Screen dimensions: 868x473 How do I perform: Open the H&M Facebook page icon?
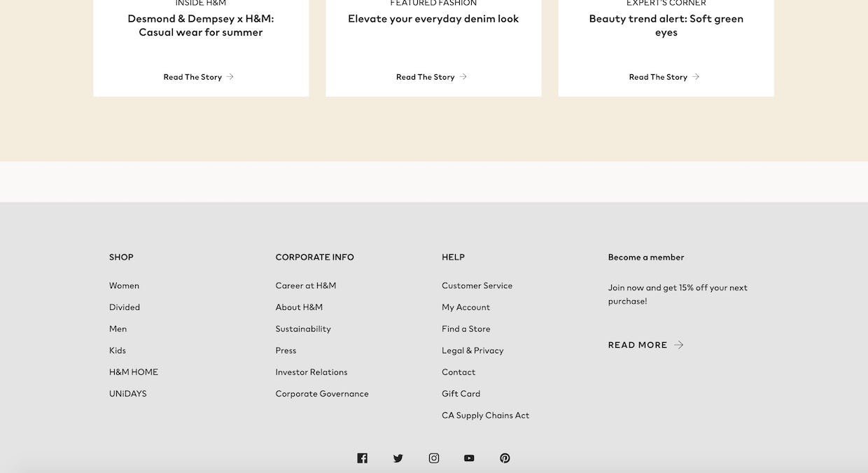[362, 458]
